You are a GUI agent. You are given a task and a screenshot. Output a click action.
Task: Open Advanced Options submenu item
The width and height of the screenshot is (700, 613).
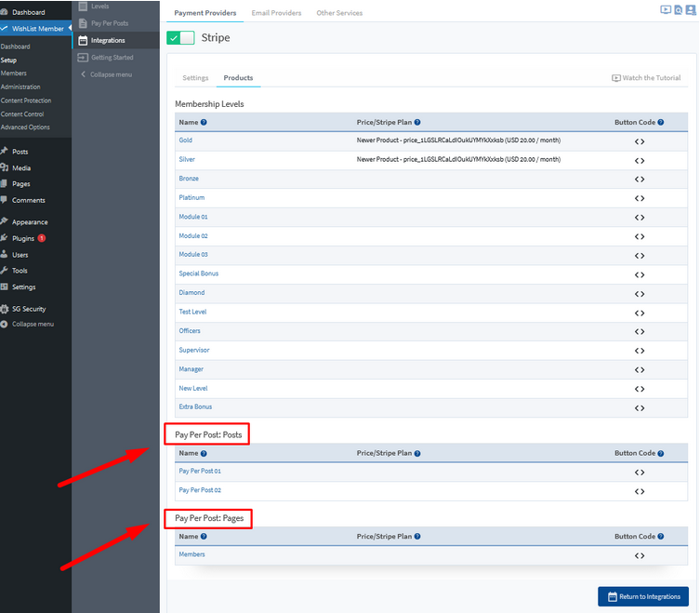pos(25,127)
